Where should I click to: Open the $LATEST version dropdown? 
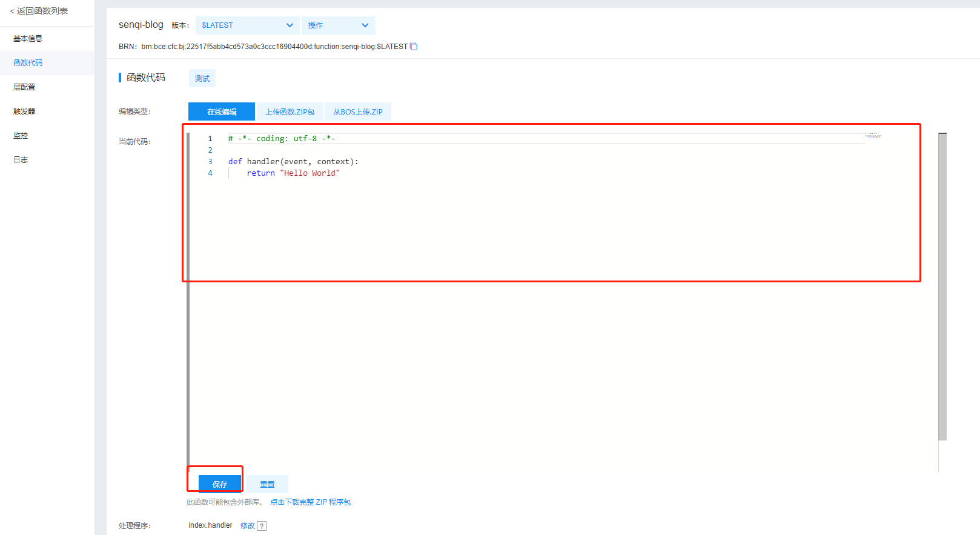coord(248,25)
